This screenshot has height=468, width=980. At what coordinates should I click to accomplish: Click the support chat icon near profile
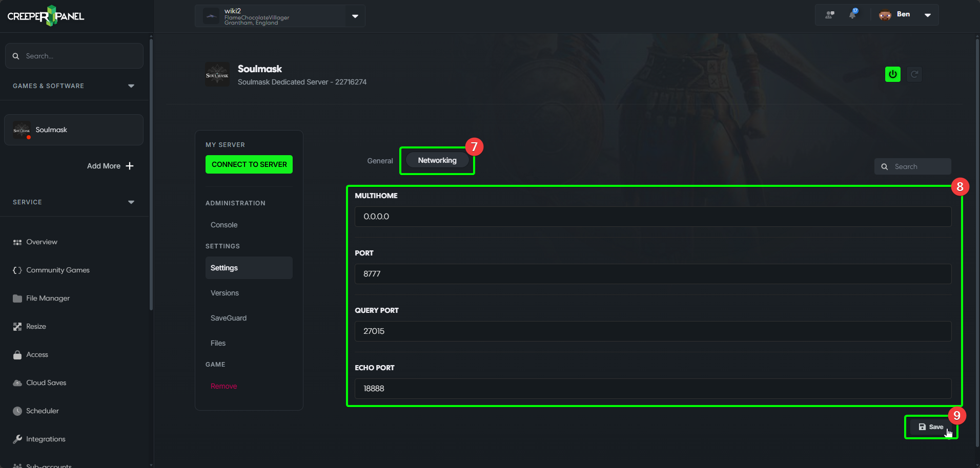pos(829,14)
